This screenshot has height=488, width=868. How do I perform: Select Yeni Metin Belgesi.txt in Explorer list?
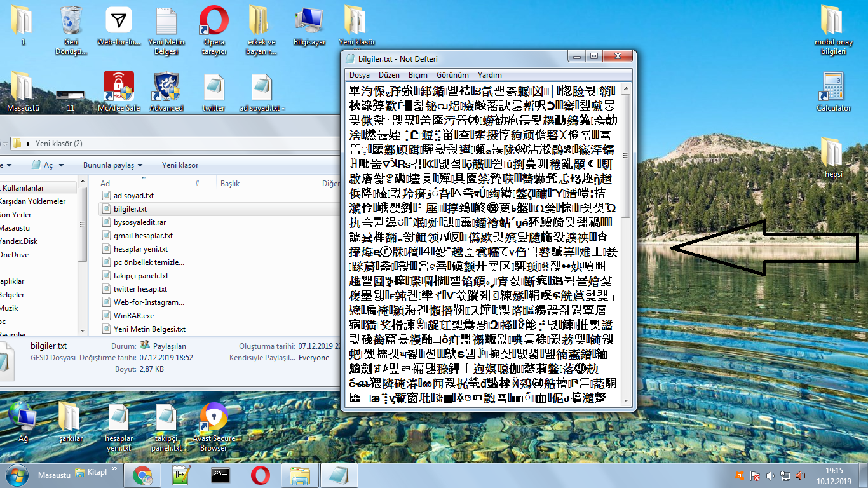(149, 329)
